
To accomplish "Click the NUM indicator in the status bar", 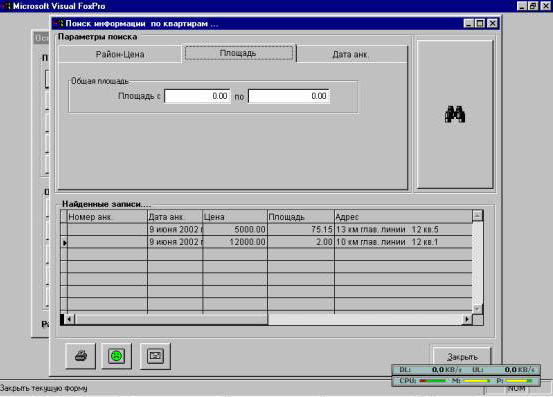I will (x=516, y=389).
